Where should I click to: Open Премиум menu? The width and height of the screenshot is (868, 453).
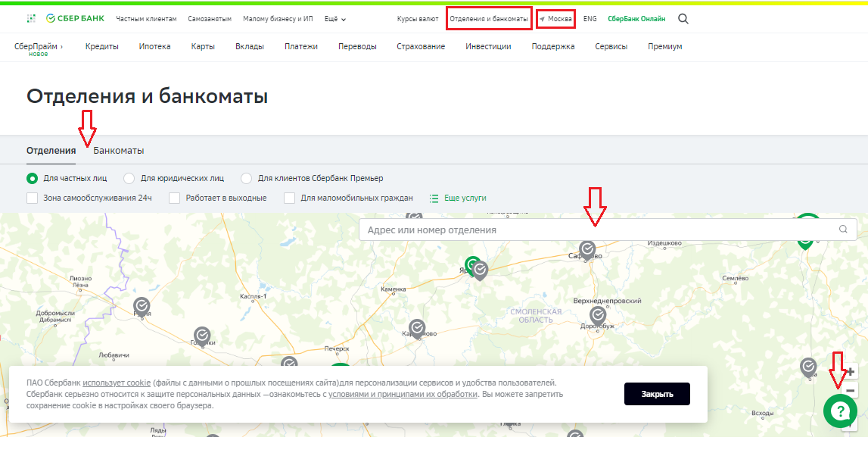665,46
